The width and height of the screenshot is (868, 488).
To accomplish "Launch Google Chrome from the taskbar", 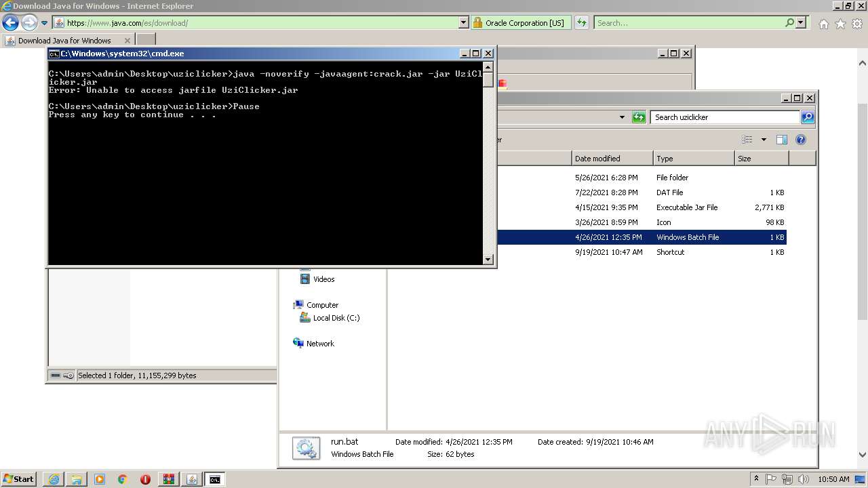I will 123,479.
